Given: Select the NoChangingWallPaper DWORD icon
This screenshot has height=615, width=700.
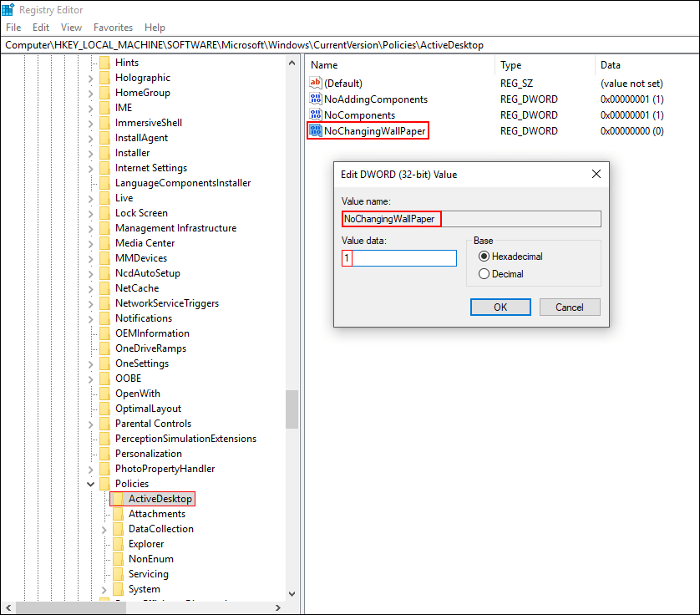Looking at the screenshot, I should pos(316,131).
